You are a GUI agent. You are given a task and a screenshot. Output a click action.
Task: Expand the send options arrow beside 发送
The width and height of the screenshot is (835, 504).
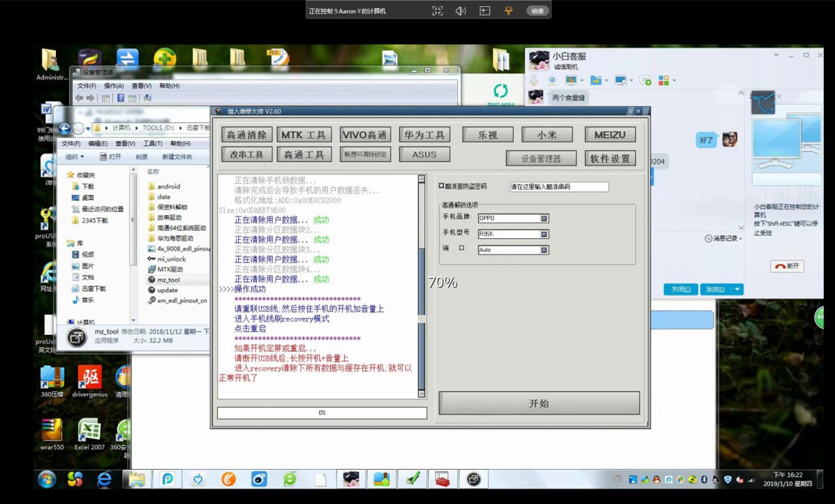pyautogui.click(x=737, y=289)
